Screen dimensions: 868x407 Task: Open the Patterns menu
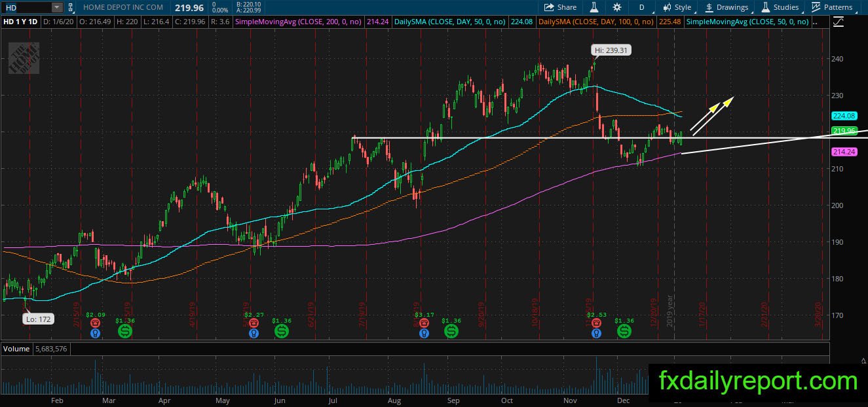click(x=832, y=7)
